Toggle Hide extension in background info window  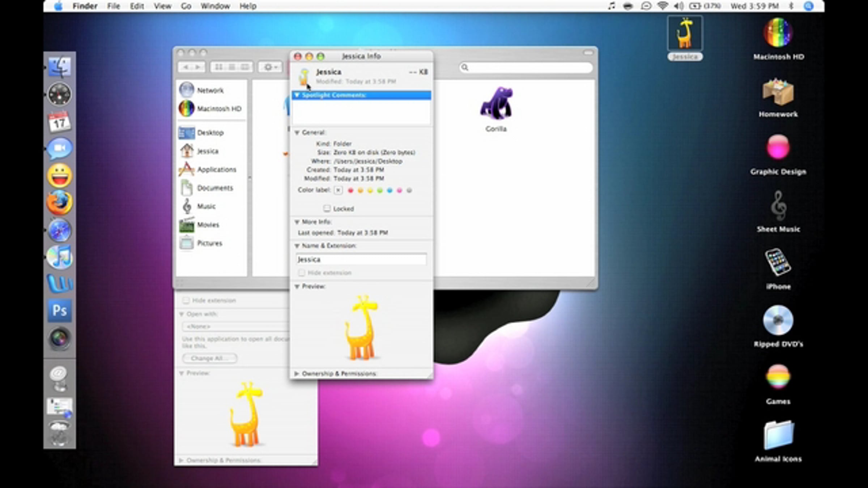point(186,300)
